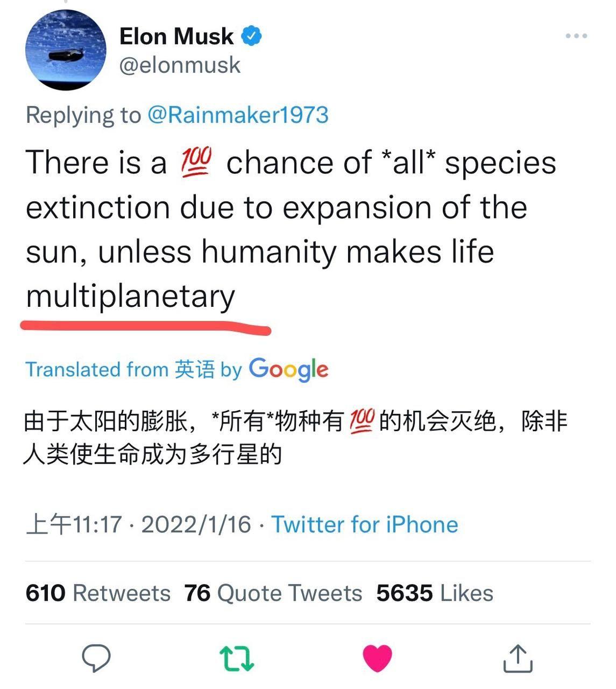The image size is (616, 689).
Task: Open the tweet options three-dot menu
Action: (x=577, y=35)
